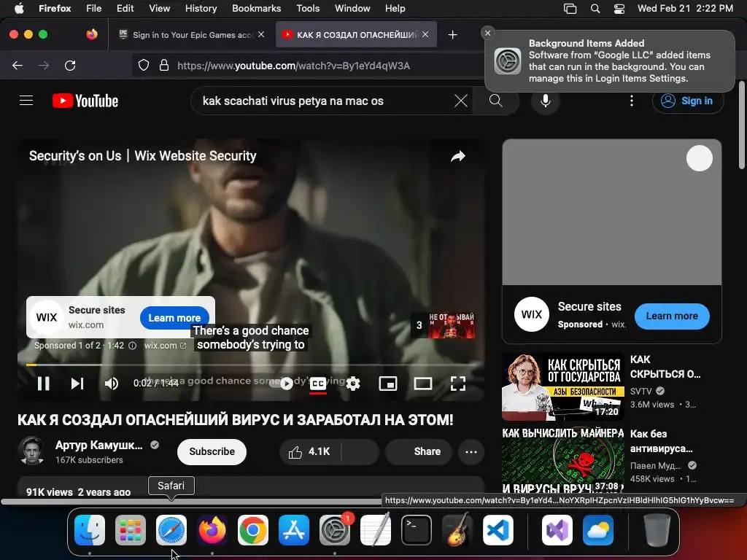
Task: Clear the YouTube search query text
Action: tap(461, 101)
